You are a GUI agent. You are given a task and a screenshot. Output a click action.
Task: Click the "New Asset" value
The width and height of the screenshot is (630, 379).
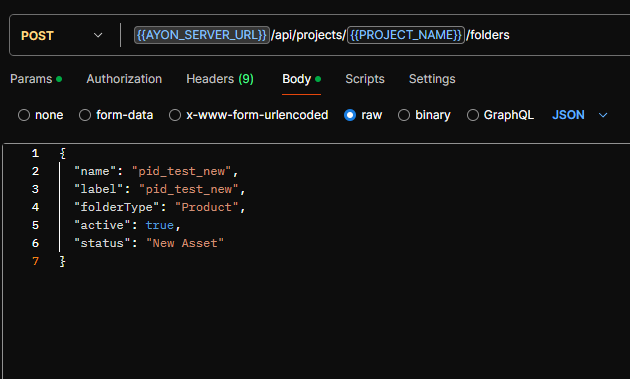point(185,243)
